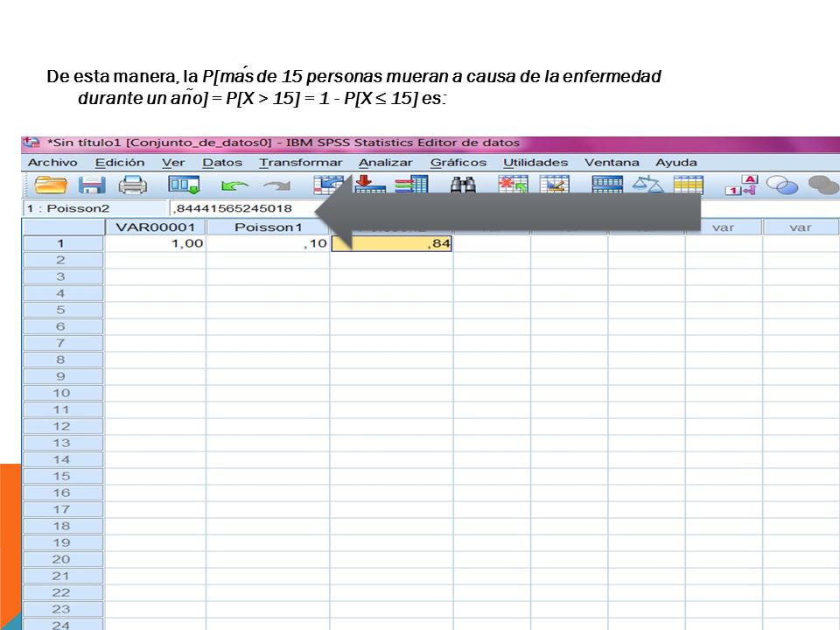Open the Datos menu
The width and height of the screenshot is (840, 630).
222,163
